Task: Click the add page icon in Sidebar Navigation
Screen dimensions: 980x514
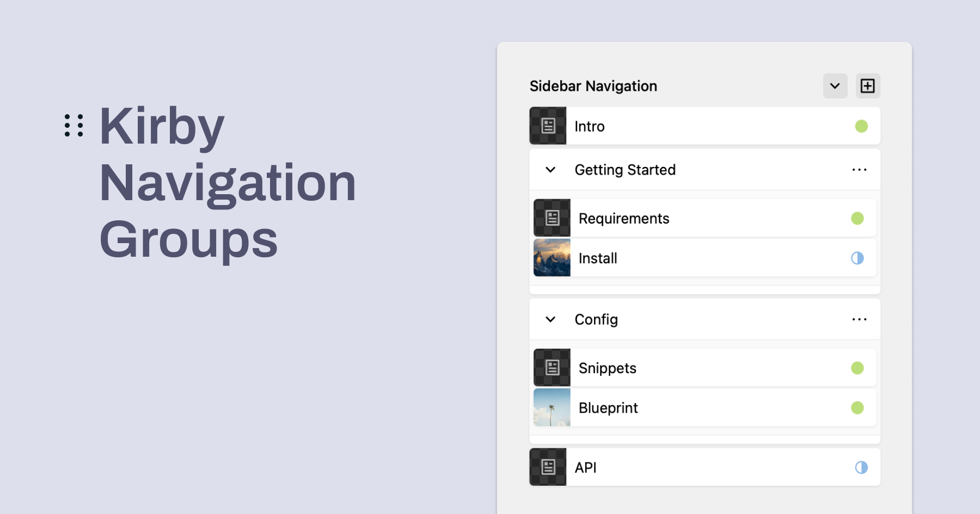Action: click(867, 85)
